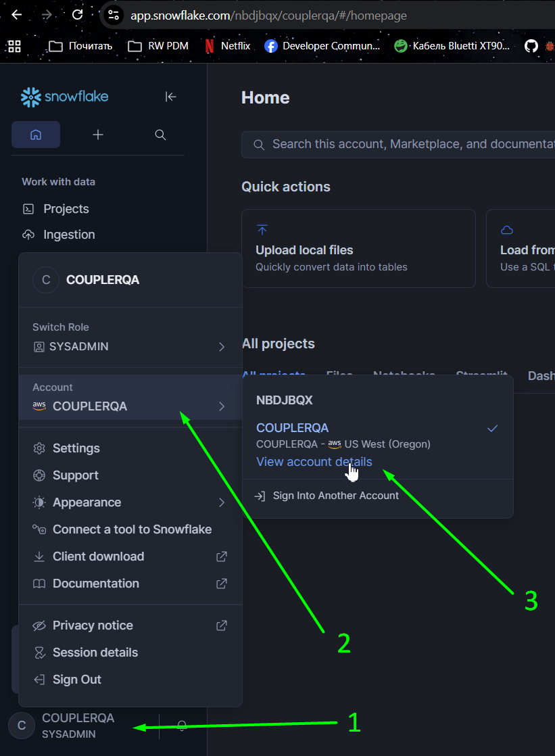
Task: Click the Upload local files arrow icon
Action: tap(262, 229)
